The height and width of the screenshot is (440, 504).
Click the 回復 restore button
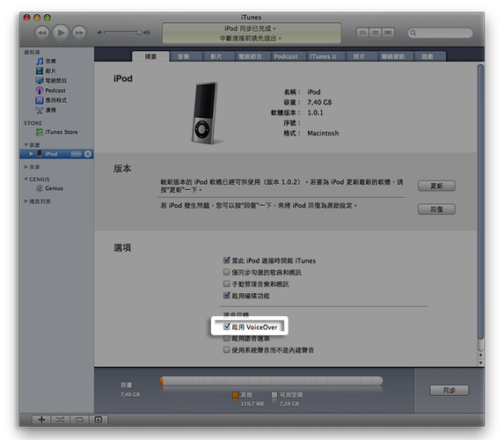pos(436,209)
